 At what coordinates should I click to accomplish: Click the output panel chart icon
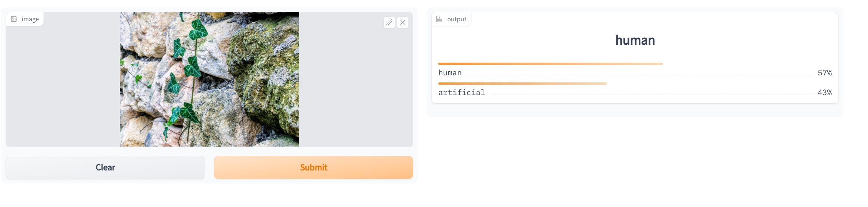[x=439, y=19]
